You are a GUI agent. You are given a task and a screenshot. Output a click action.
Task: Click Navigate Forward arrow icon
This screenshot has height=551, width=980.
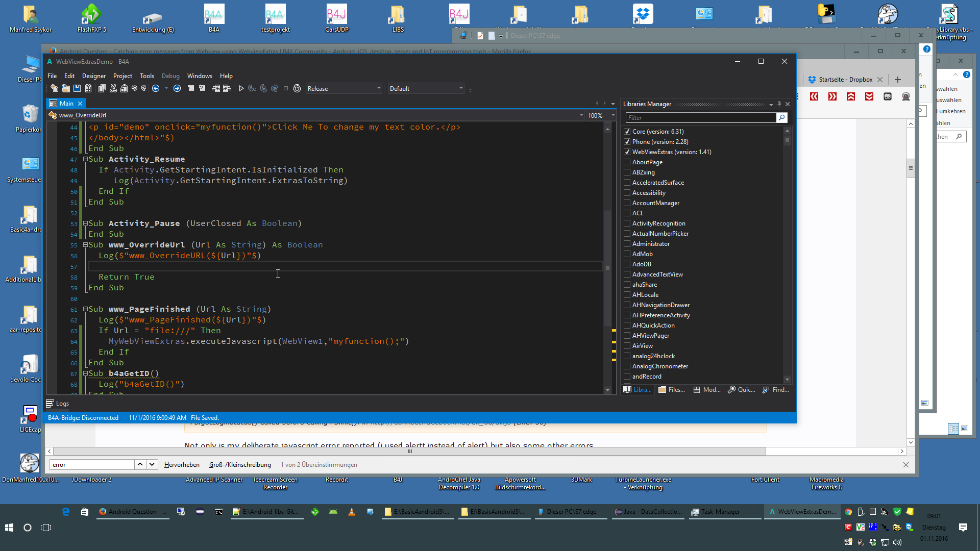click(x=177, y=88)
